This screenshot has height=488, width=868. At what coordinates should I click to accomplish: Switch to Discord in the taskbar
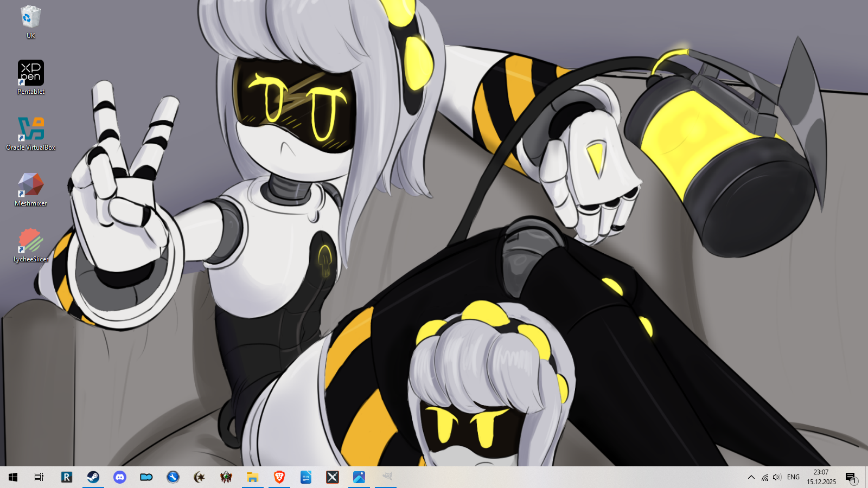tap(120, 477)
